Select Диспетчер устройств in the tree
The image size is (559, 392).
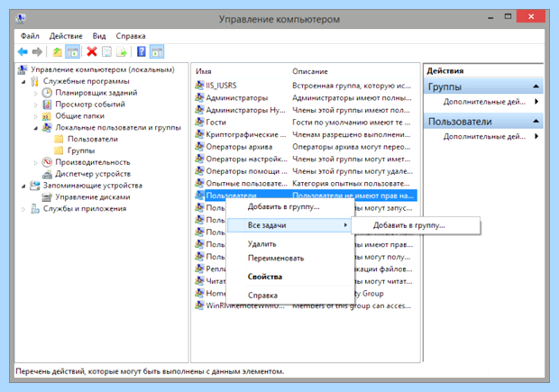[93, 174]
